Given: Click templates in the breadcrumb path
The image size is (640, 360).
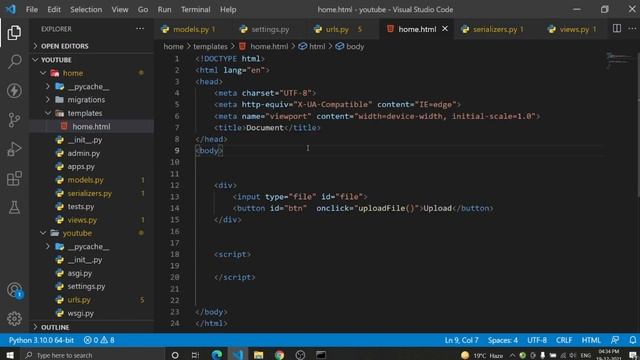Looking at the screenshot, I should pos(210,47).
